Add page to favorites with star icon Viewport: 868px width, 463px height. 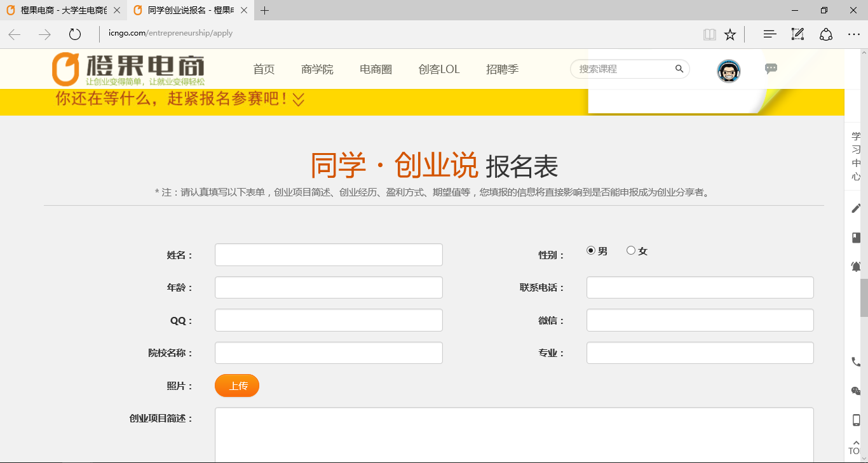tap(730, 34)
